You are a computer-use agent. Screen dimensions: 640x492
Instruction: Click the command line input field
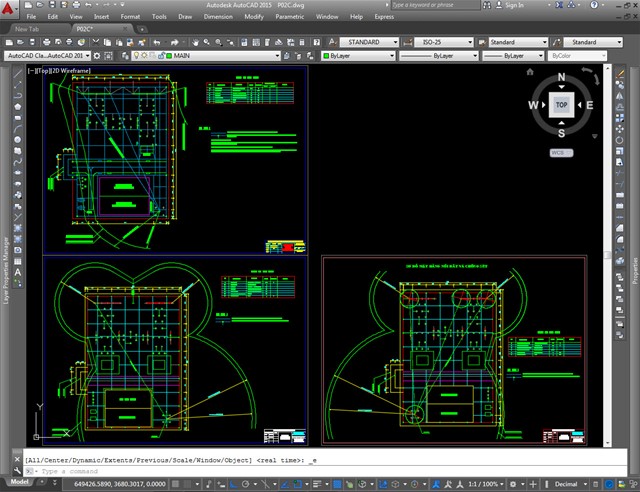325,471
